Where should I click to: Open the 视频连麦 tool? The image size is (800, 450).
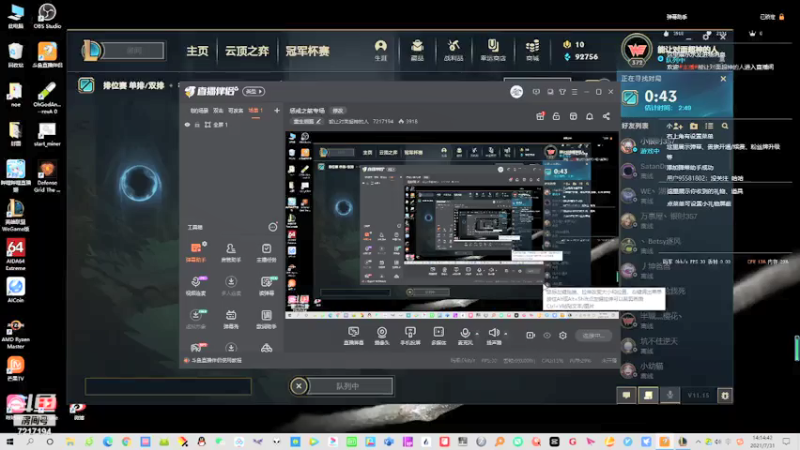point(196,286)
